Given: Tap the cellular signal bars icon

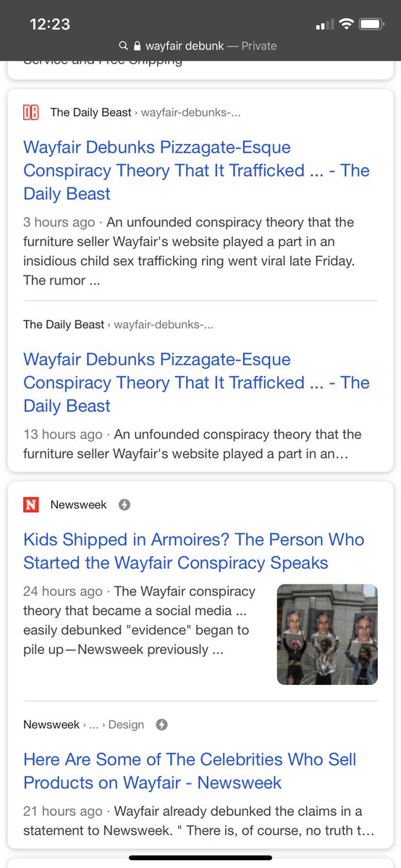Looking at the screenshot, I should pos(324,25).
